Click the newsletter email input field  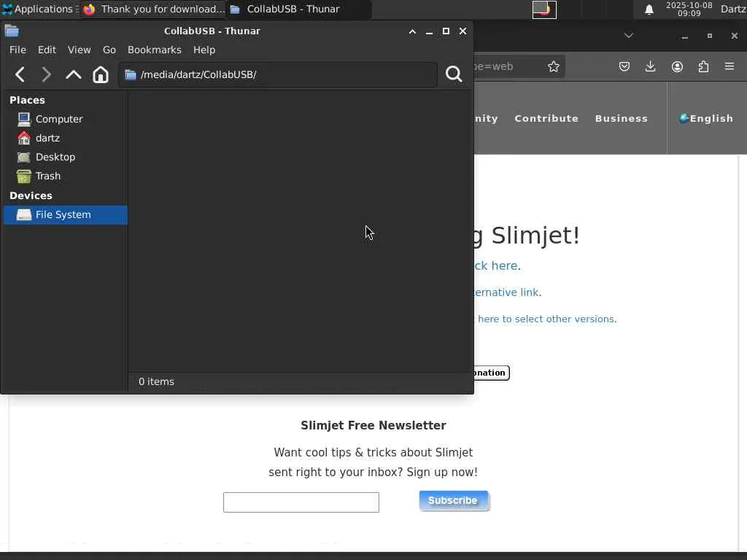pos(301,502)
